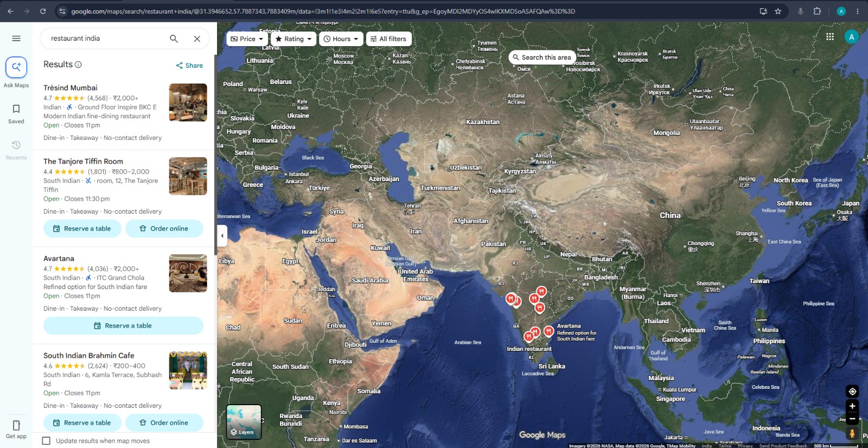The width and height of the screenshot is (868, 448).
Task: Click the Indian restaurant map label
Action: [x=529, y=349]
